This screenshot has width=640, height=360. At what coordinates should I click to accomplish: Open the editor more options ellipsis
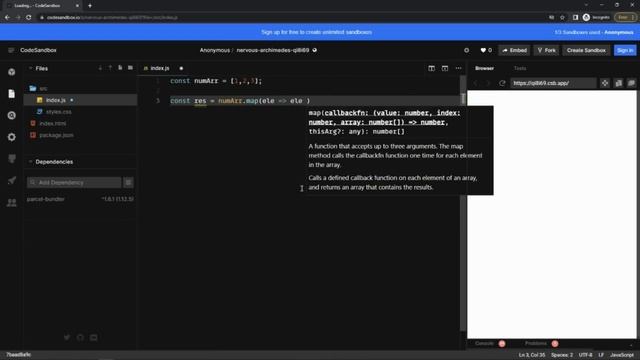[x=458, y=68]
